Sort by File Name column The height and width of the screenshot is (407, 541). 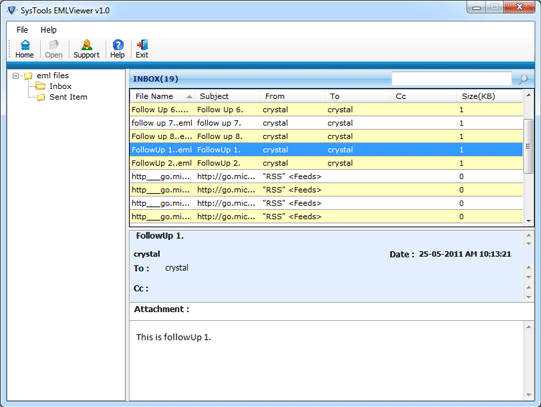coord(162,96)
